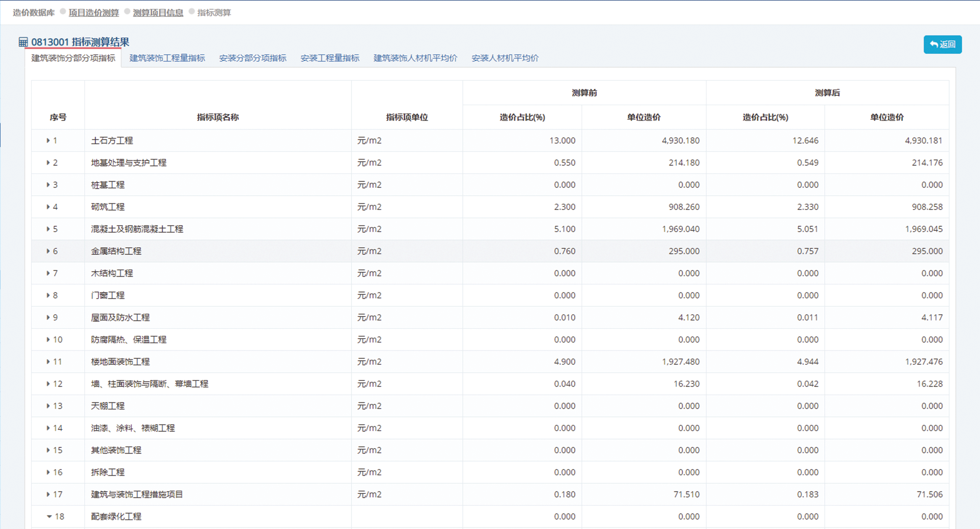Expand row 11 楼地面装饰工程
The image size is (980, 529).
48,361
